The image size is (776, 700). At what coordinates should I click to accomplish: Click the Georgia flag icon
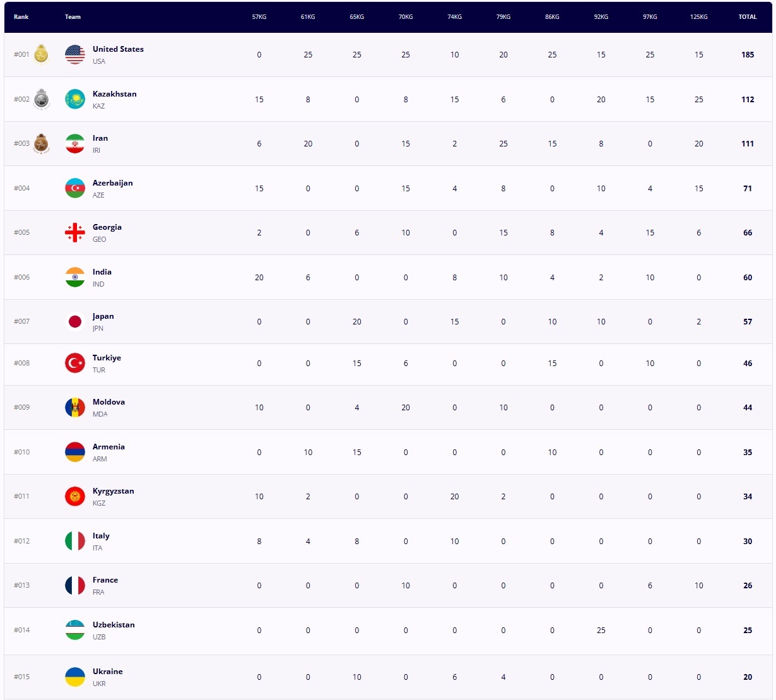(x=75, y=233)
